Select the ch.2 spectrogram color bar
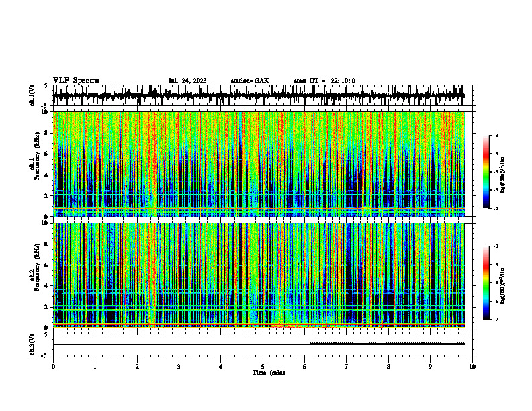 486,283
